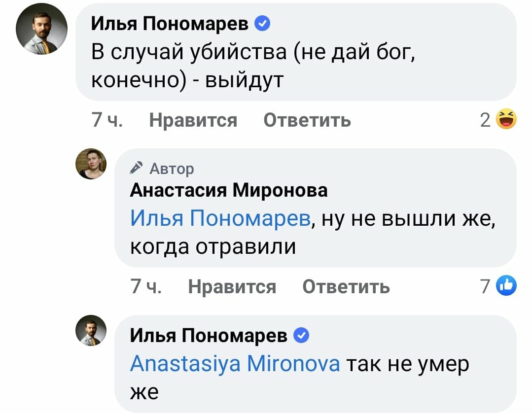
Task: Click verified badge on the top comment
Action: [x=263, y=24]
